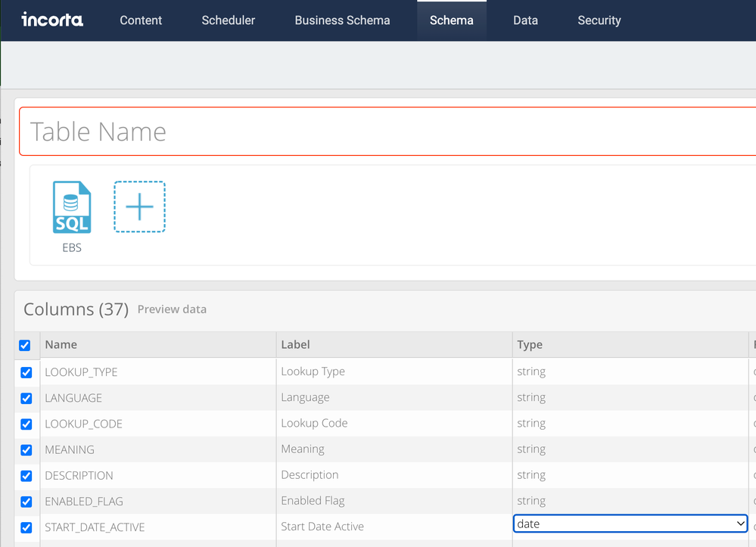Toggle the select-all columns checkbox
The image size is (756, 547).
point(25,345)
